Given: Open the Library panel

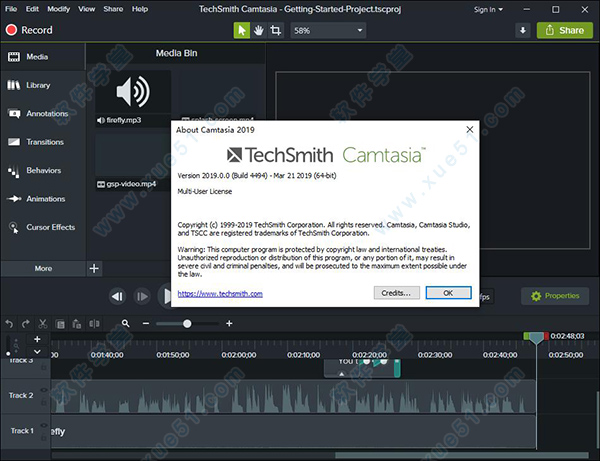Looking at the screenshot, I should pos(42,85).
